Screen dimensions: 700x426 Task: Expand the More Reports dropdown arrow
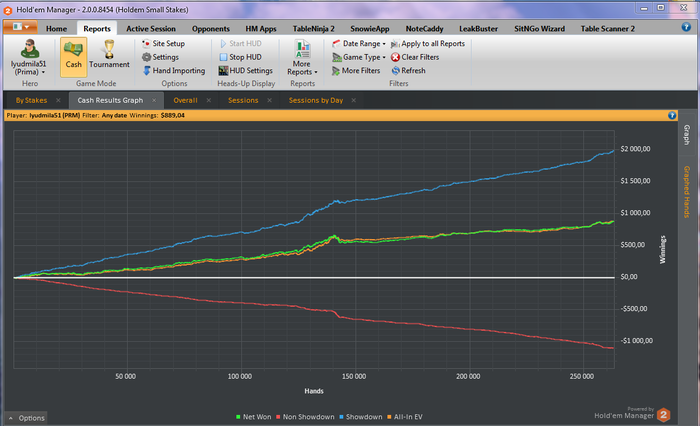coord(316,72)
